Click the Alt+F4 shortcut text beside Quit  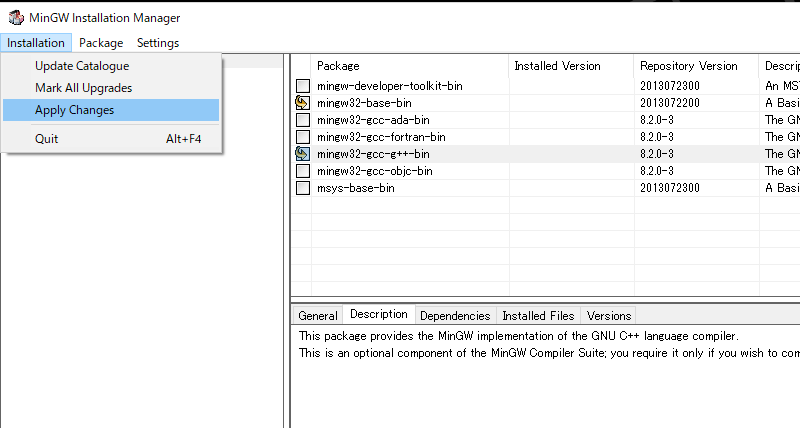183,139
